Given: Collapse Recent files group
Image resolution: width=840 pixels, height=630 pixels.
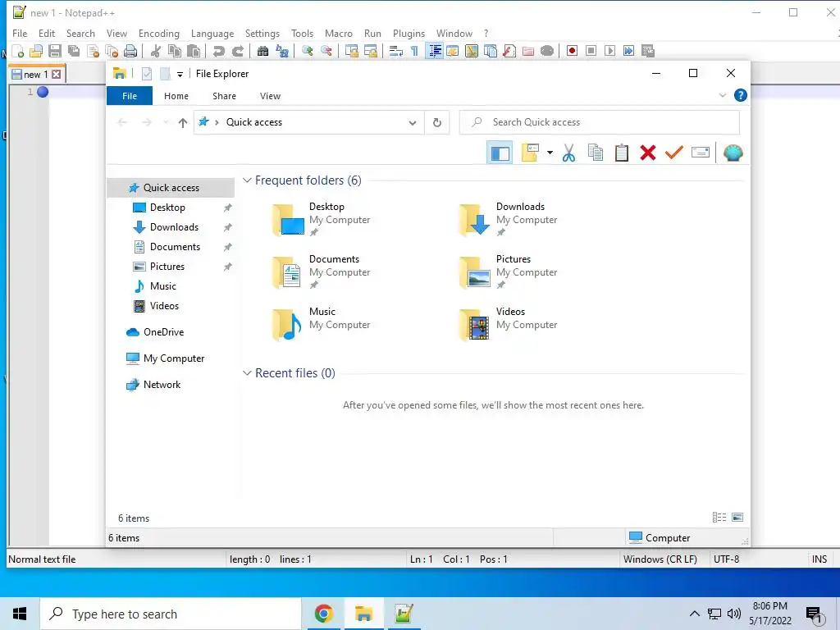Looking at the screenshot, I should click(247, 373).
